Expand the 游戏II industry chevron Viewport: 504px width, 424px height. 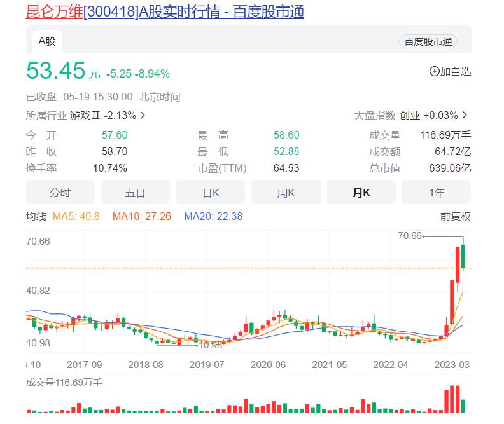[143, 115]
